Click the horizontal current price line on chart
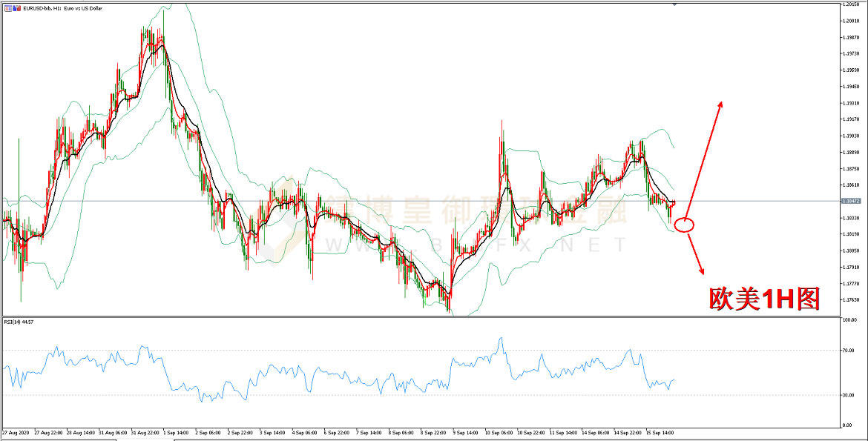Viewport: 868px width, 441px height. click(x=371, y=201)
